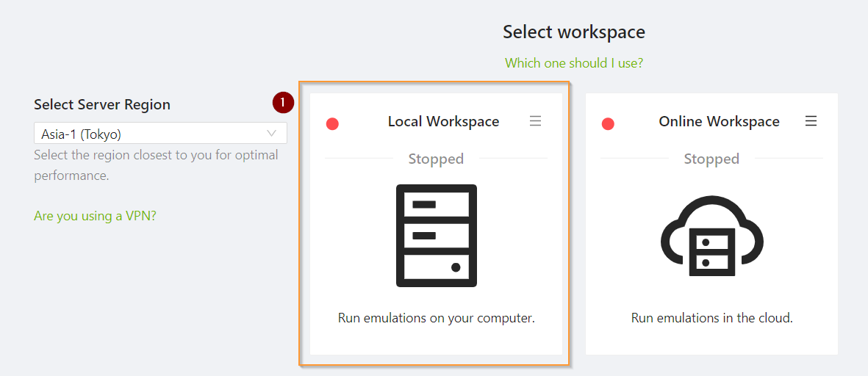Click the Online Workspace cloud server icon
The image size is (868, 376).
(x=712, y=236)
